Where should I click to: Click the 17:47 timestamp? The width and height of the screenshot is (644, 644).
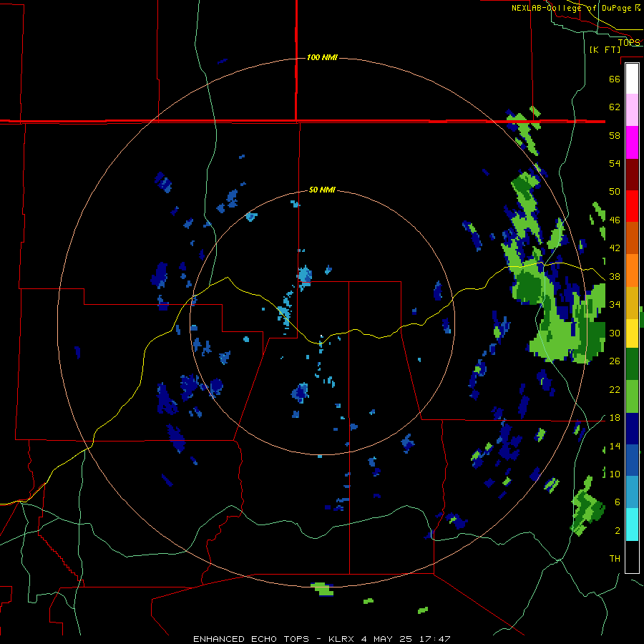click(435, 639)
